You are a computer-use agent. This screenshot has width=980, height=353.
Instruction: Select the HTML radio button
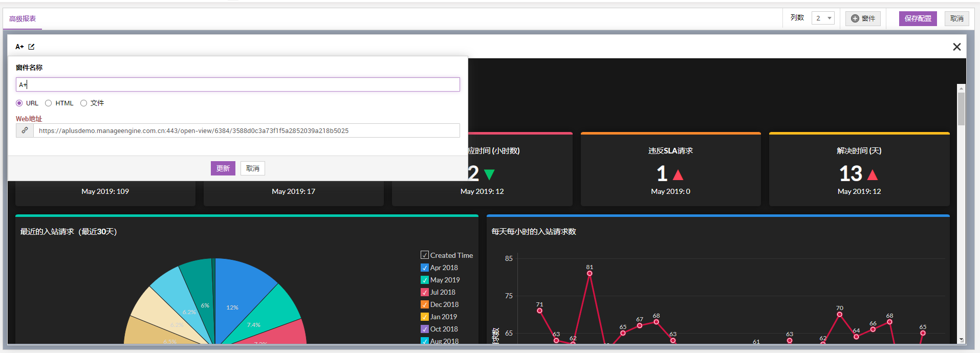tap(49, 103)
